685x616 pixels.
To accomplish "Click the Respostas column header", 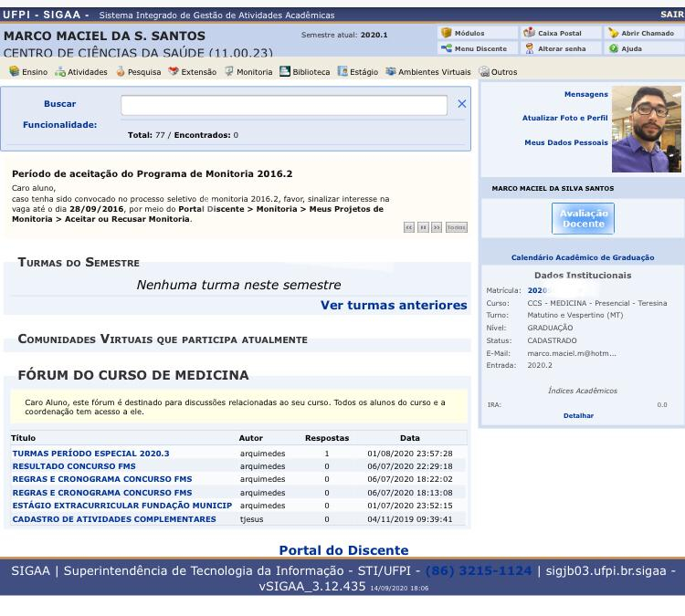I will 327,438.
